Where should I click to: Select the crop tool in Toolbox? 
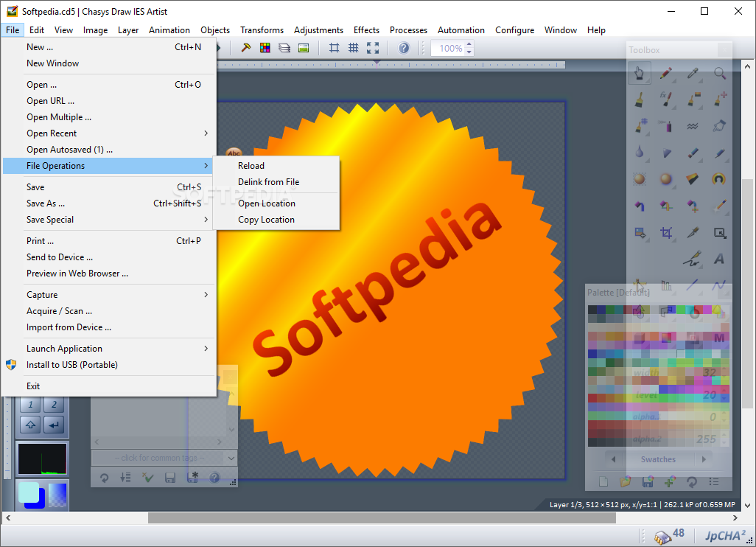tap(666, 233)
